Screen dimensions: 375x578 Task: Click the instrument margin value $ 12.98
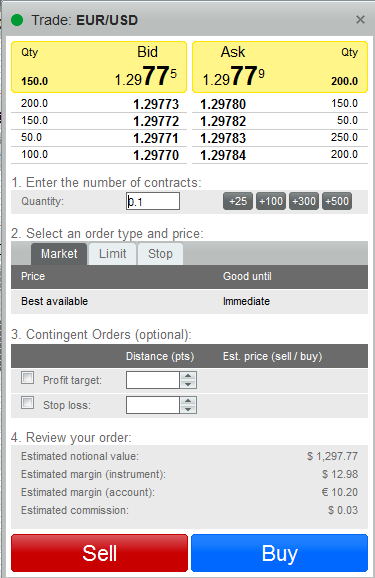coord(340,474)
